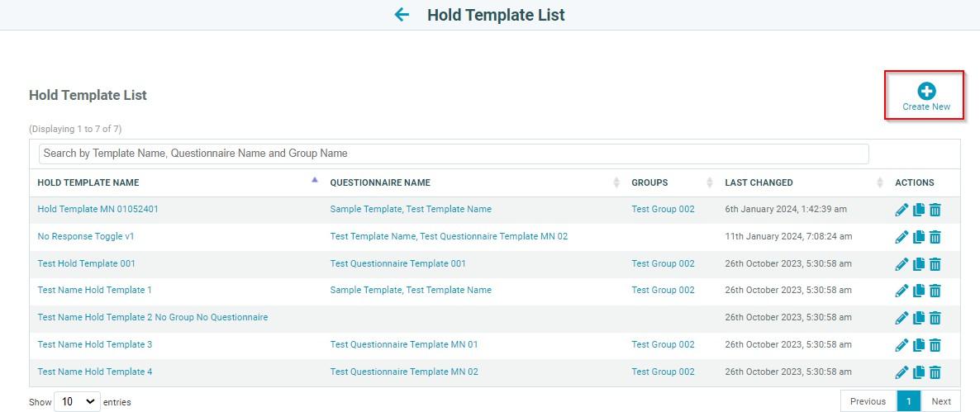
Task: Open Test Group 002 for Hold Template MN 01052401
Action: coord(664,209)
